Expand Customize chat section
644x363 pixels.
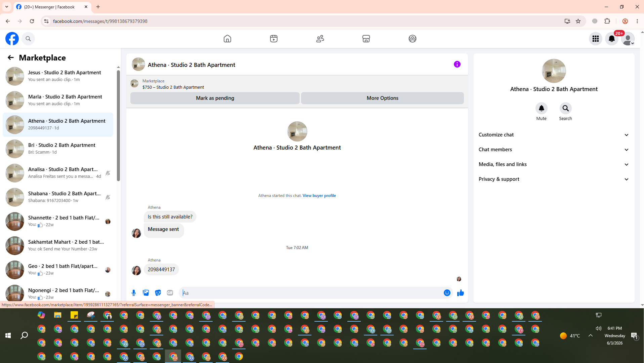(x=554, y=135)
